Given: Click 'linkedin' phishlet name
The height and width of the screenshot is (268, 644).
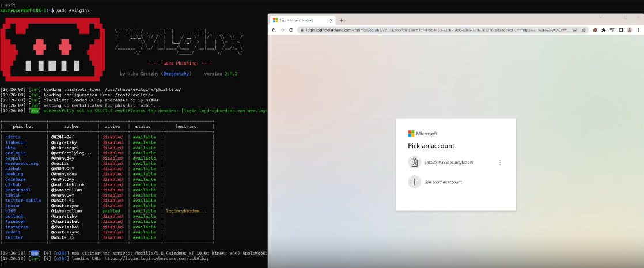Looking at the screenshot, I should coord(16,142).
